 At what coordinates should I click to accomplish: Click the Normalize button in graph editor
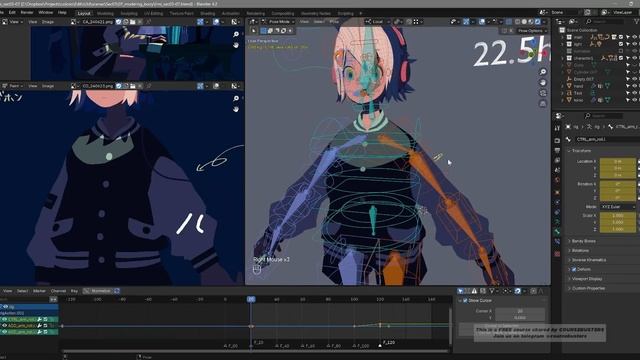[x=98, y=291]
